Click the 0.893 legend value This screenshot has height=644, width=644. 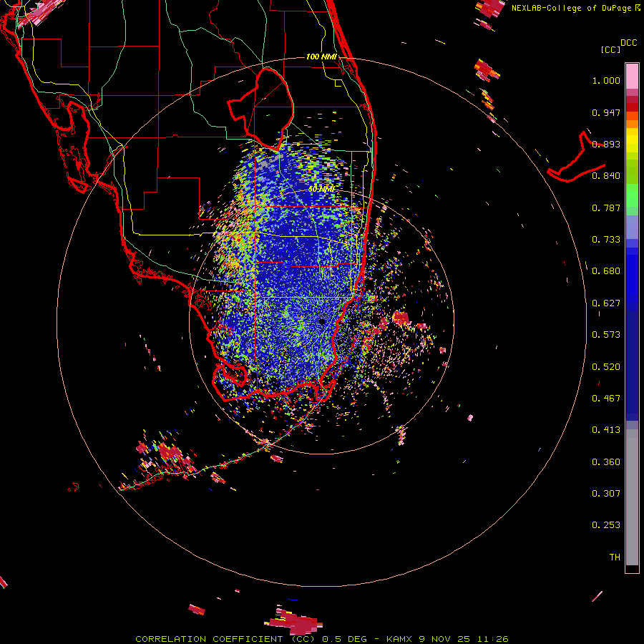tap(606, 144)
